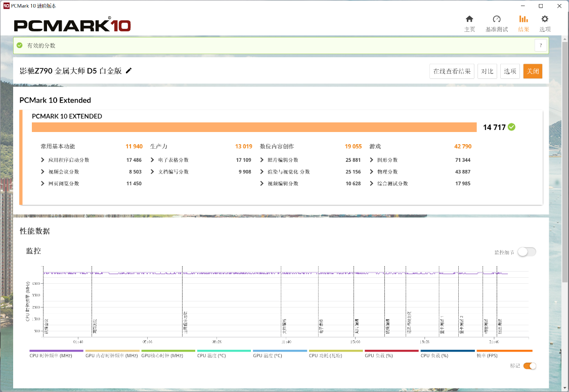This screenshot has width=569, height=392.
Task: Expand the 电子表格分数 details
Action: pyautogui.click(x=153, y=160)
